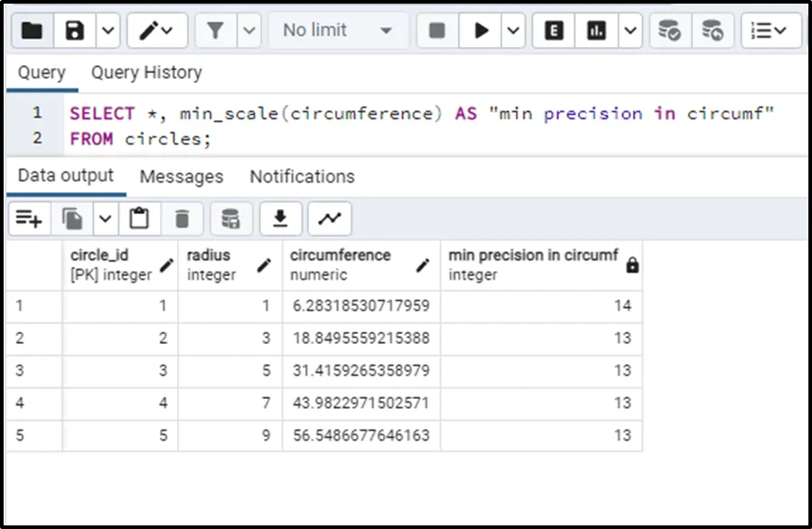Click the Add row icon
Screen dimensions: 812x529
29,218
